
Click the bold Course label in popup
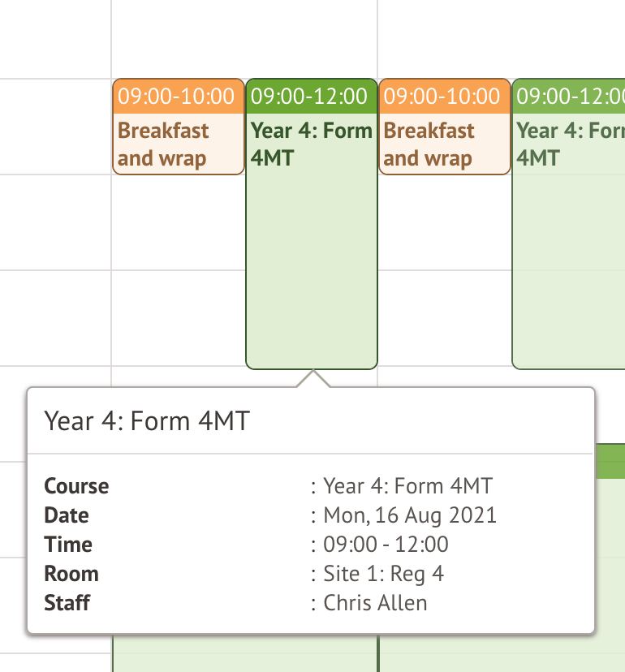point(76,486)
